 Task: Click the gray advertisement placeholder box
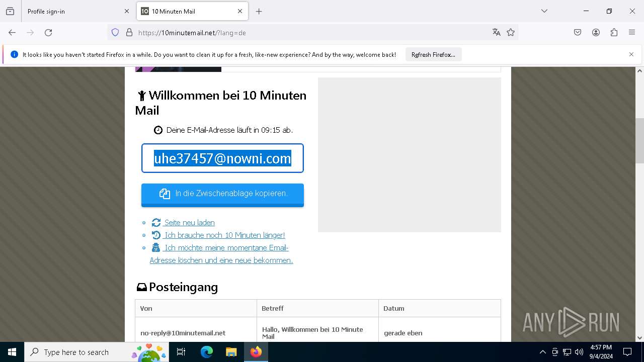(410, 155)
